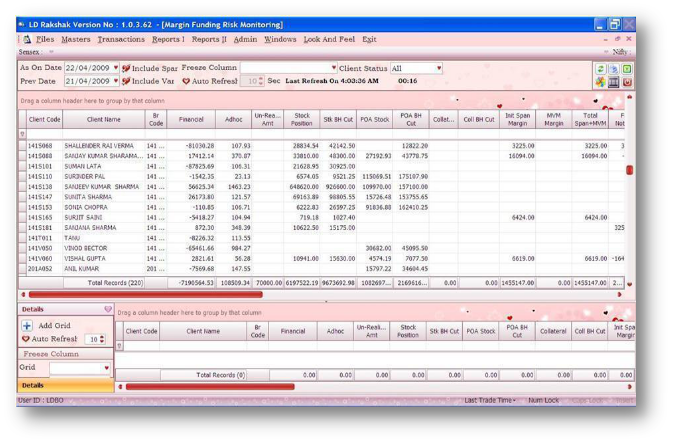Open the Files menu
The height and width of the screenshot is (444, 673).
[45, 39]
